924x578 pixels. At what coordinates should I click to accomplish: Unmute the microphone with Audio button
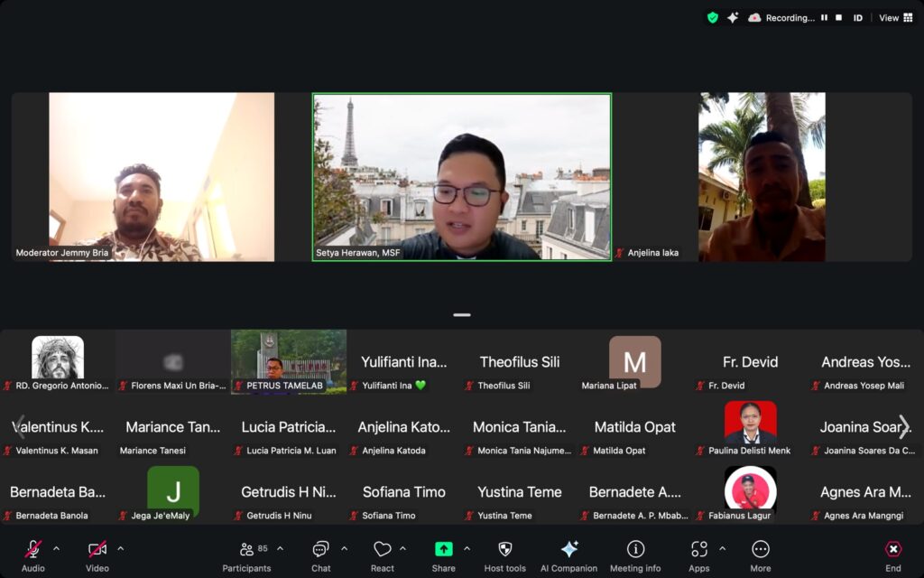[33, 550]
